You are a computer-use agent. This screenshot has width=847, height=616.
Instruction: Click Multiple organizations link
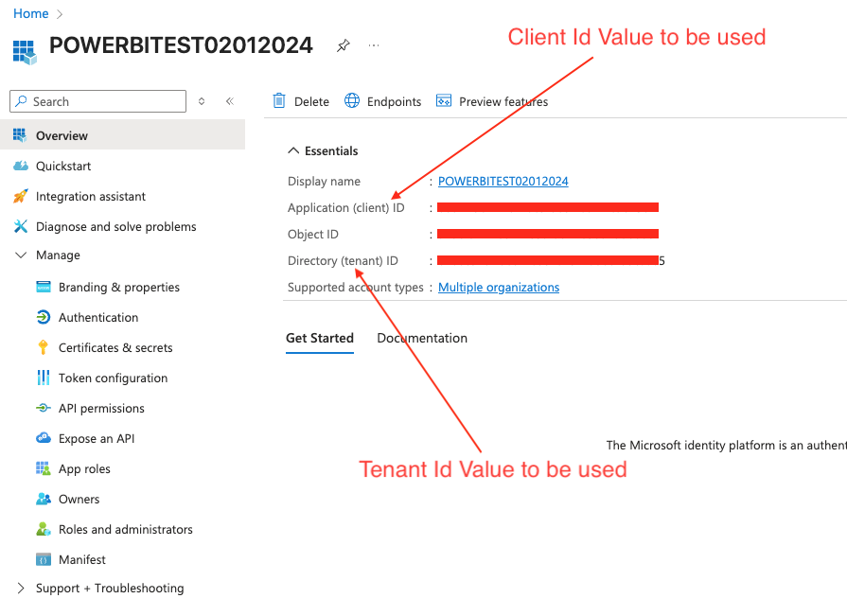click(499, 288)
